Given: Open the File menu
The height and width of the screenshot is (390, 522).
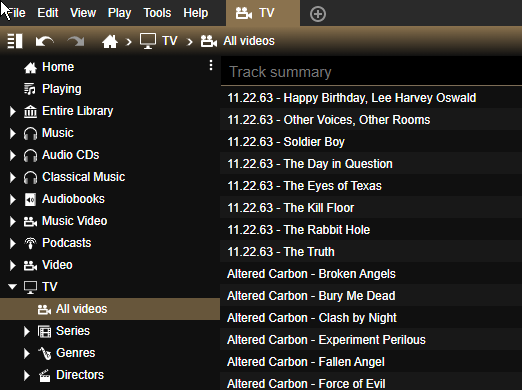Looking at the screenshot, I should pyautogui.click(x=16, y=13).
